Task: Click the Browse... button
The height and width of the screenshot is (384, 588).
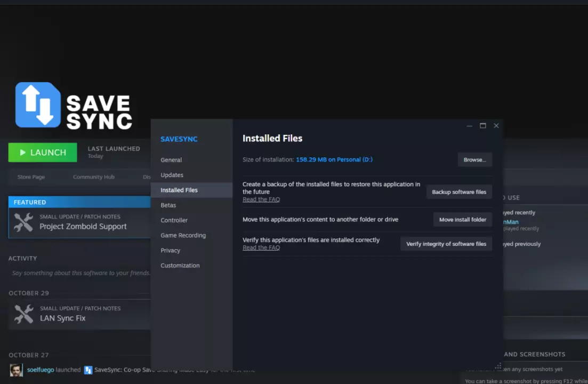Action: tap(475, 160)
